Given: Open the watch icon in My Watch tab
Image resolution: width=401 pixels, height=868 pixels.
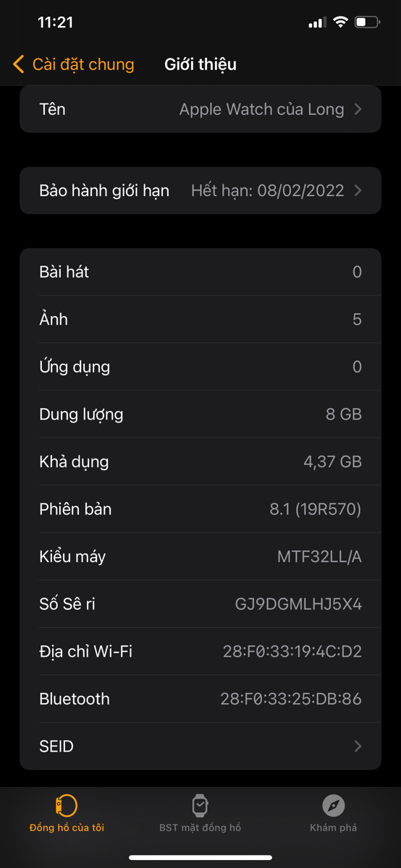Looking at the screenshot, I should [x=67, y=805].
